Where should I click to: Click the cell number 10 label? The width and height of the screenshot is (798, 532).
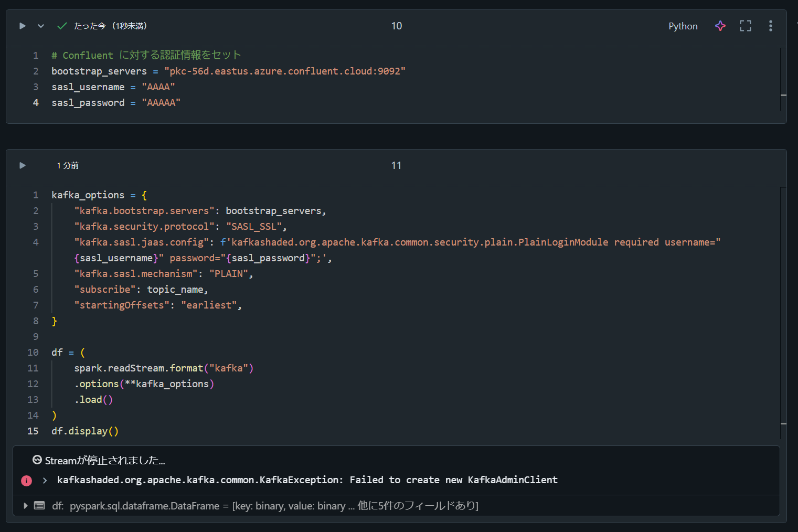pos(397,26)
